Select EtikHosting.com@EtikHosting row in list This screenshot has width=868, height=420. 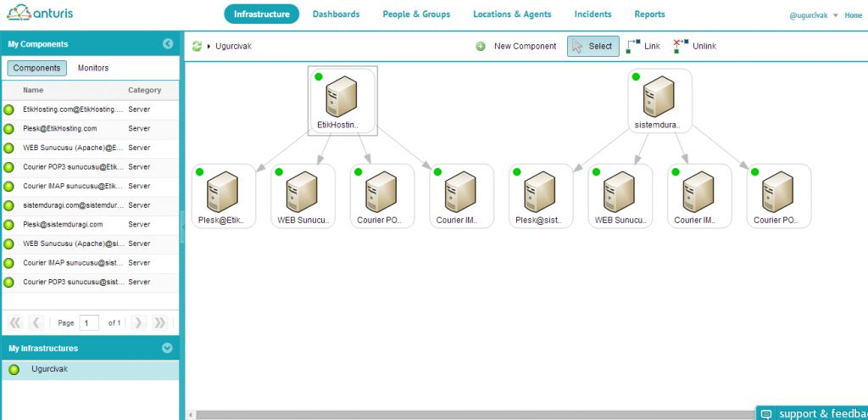[x=90, y=109]
